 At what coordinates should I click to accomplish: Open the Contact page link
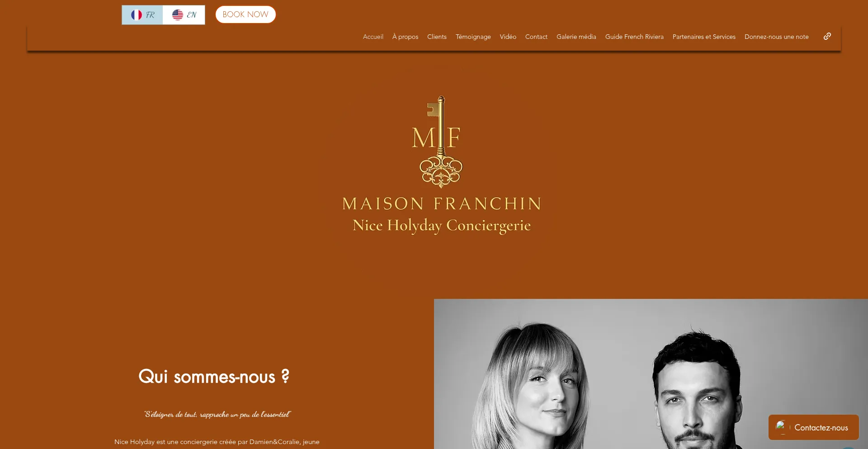click(x=536, y=37)
